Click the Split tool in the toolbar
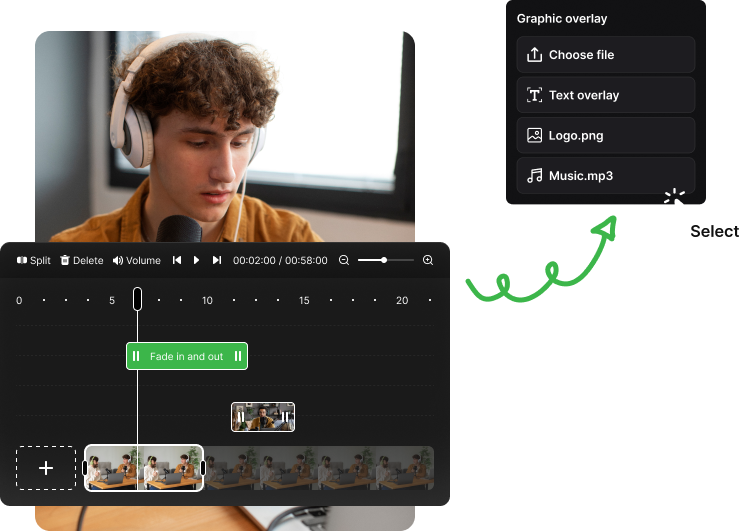Image resolution: width=747 pixels, height=531 pixels. coord(33,260)
